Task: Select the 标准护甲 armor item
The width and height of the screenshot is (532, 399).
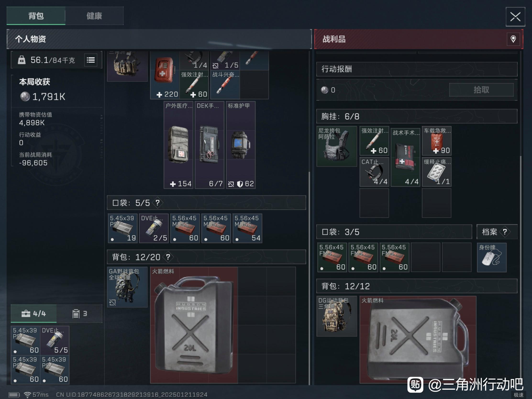Action: 241,145
